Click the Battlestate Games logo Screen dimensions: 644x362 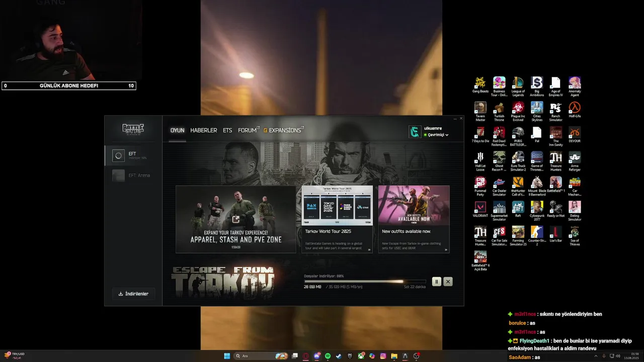[x=133, y=129]
